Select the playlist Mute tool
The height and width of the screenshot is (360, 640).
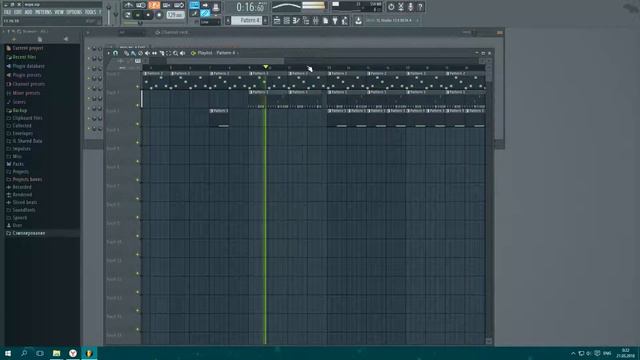[147, 53]
